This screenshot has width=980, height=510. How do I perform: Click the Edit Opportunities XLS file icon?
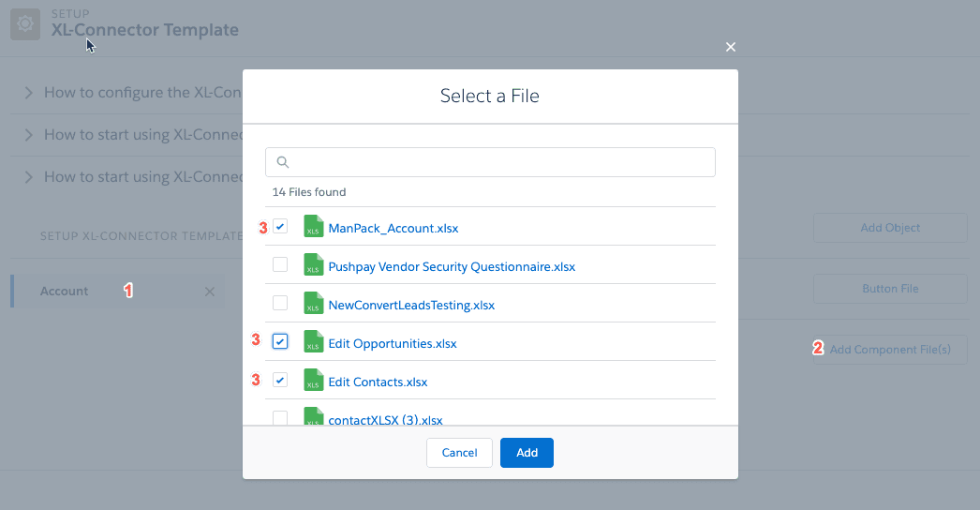[x=313, y=341]
